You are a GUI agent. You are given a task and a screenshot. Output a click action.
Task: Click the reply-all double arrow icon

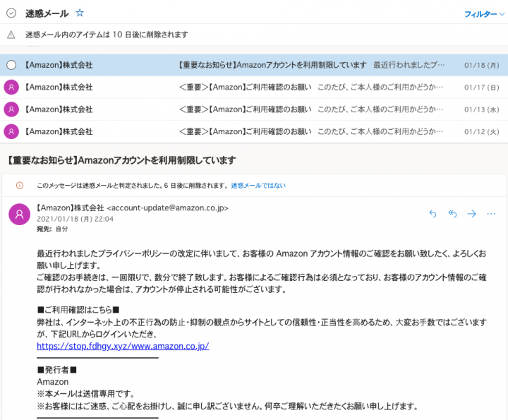[x=452, y=214]
